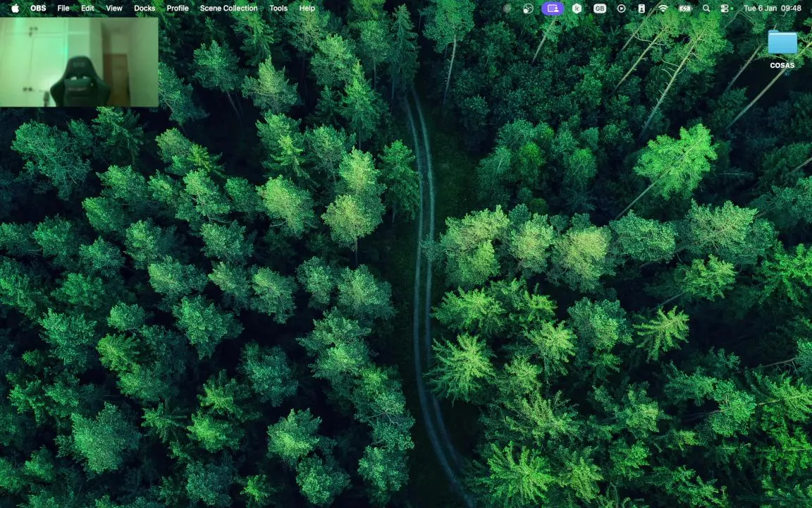Screen dimensions: 812x508
Task: Open the Docks menu
Action: pos(144,8)
